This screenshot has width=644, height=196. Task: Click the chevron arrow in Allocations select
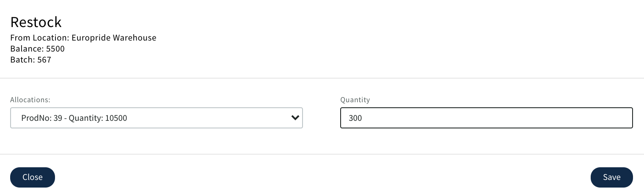coord(295,118)
